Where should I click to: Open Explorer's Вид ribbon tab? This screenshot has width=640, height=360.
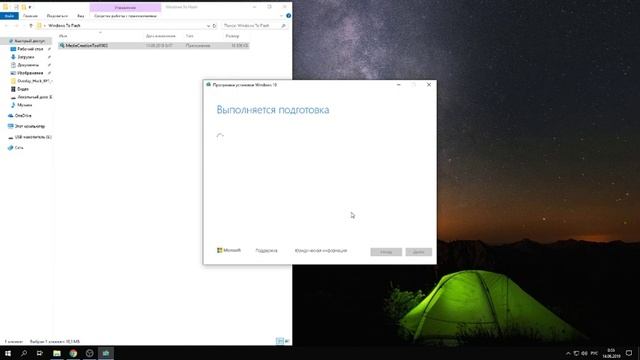click(x=81, y=16)
